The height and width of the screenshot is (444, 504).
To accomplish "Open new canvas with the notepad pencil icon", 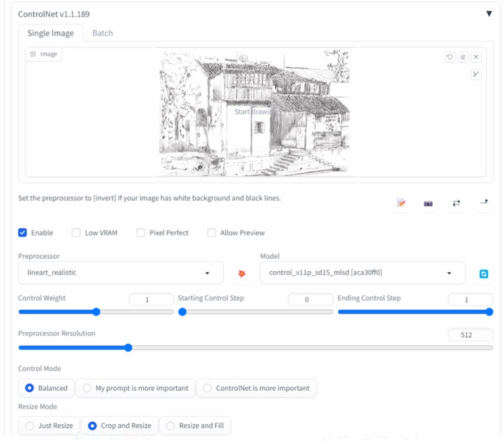I will click(401, 203).
